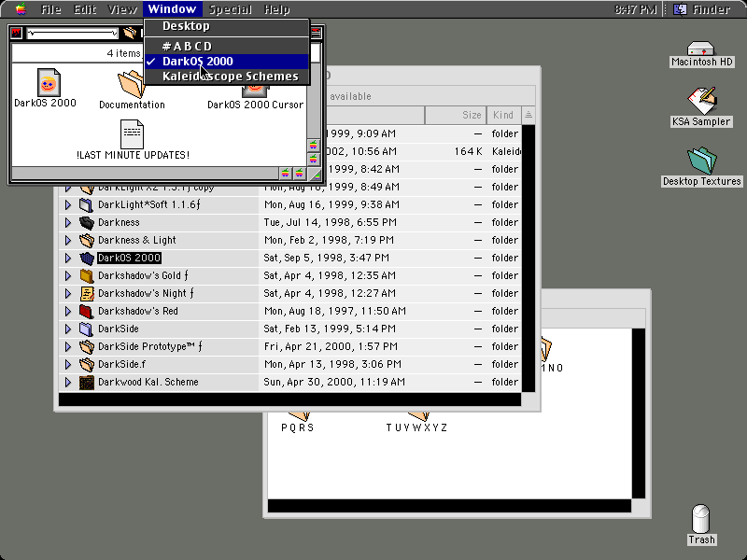The height and width of the screenshot is (560, 747).
Task: Choose Desktop from the Window menu
Action: tap(227, 26)
